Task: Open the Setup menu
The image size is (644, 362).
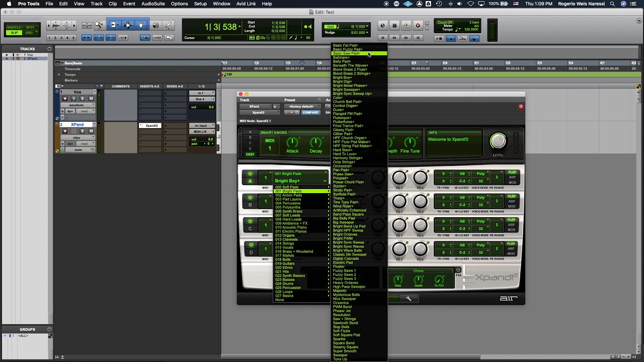Action: (x=200, y=4)
